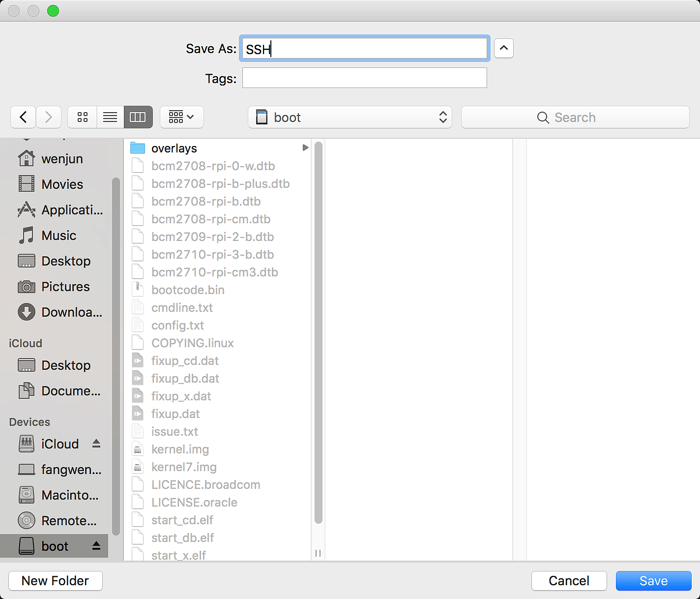Click the Save button
Screen dimensions: 700x599
coord(653,581)
